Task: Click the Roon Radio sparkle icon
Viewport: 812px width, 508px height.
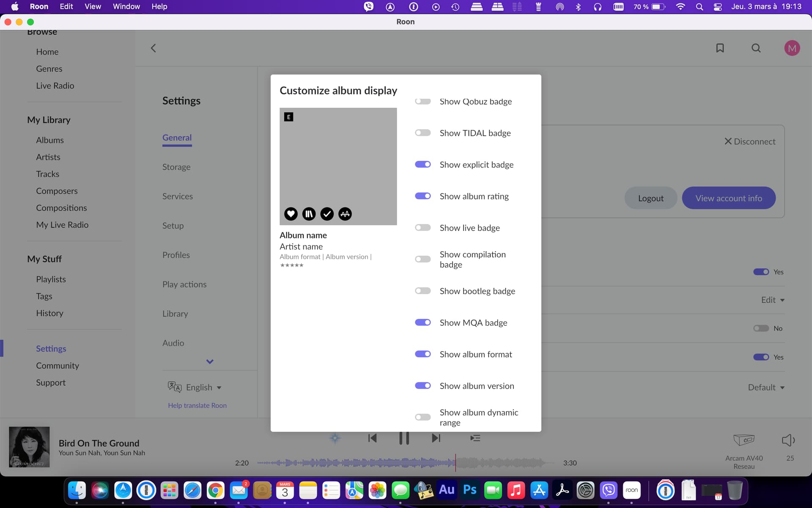Action: click(335, 438)
